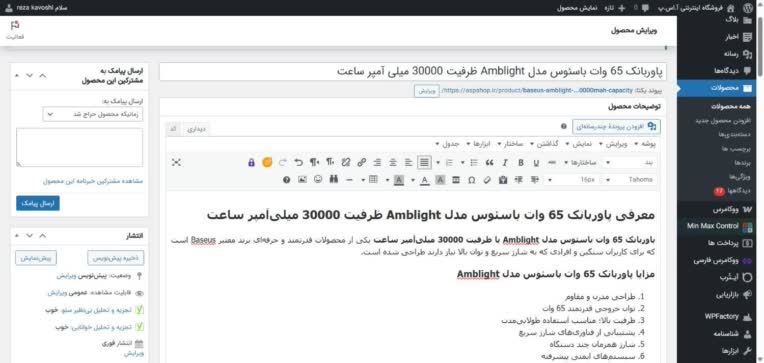Viewport: 764px width, 363px height.
Task: Open the table icon dropdown arrow
Action: pos(363,180)
